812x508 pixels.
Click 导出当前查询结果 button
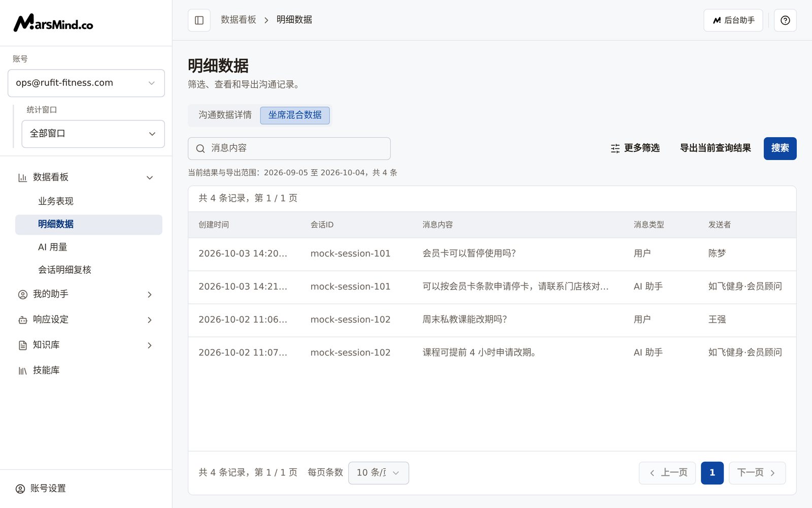coord(716,148)
